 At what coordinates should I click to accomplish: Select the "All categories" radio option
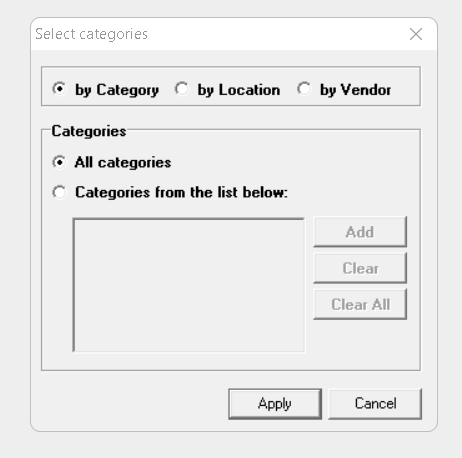[x=59, y=162]
